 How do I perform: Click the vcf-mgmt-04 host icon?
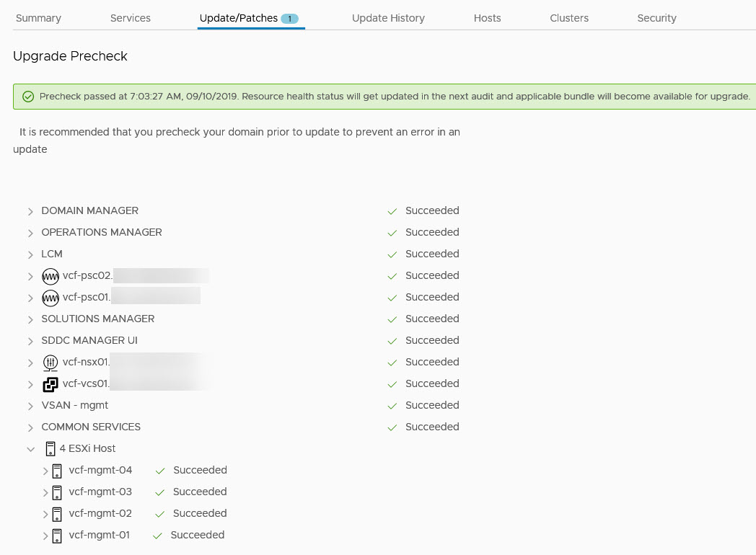click(58, 471)
